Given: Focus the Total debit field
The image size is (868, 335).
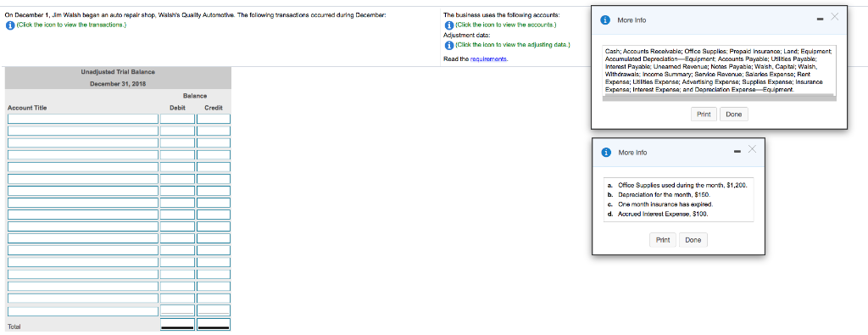Looking at the screenshot, I should pos(178,324).
